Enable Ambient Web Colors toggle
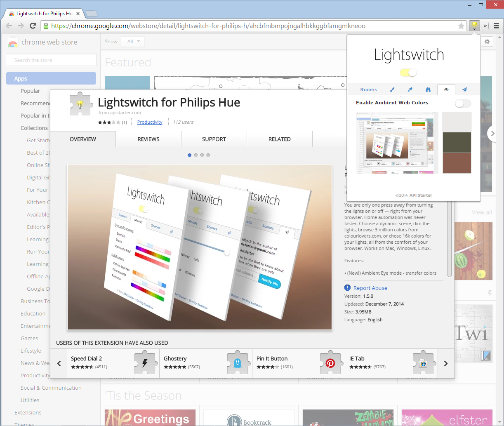This screenshot has width=504, height=426. pyautogui.click(x=463, y=104)
